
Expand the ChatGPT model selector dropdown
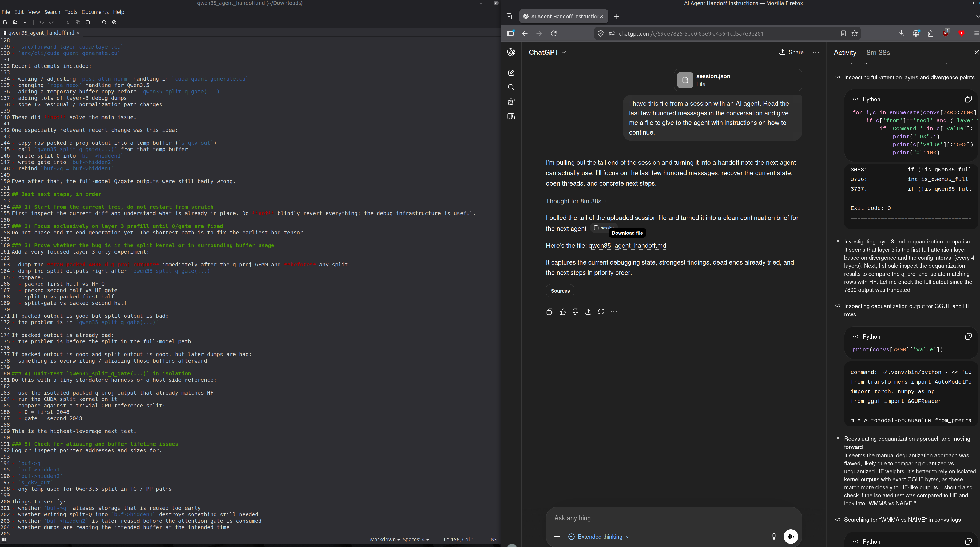[547, 53]
